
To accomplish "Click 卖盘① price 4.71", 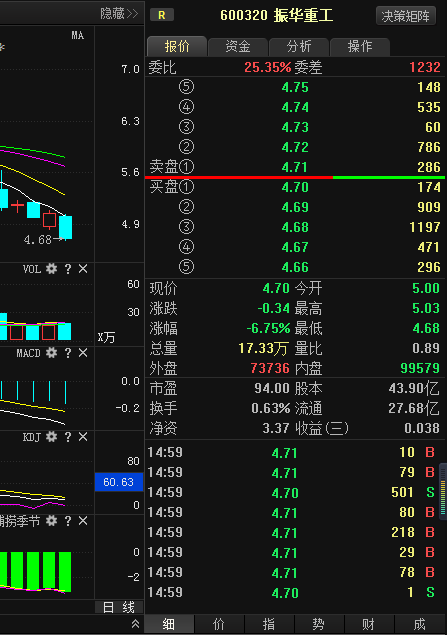I will pyautogui.click(x=294, y=167).
